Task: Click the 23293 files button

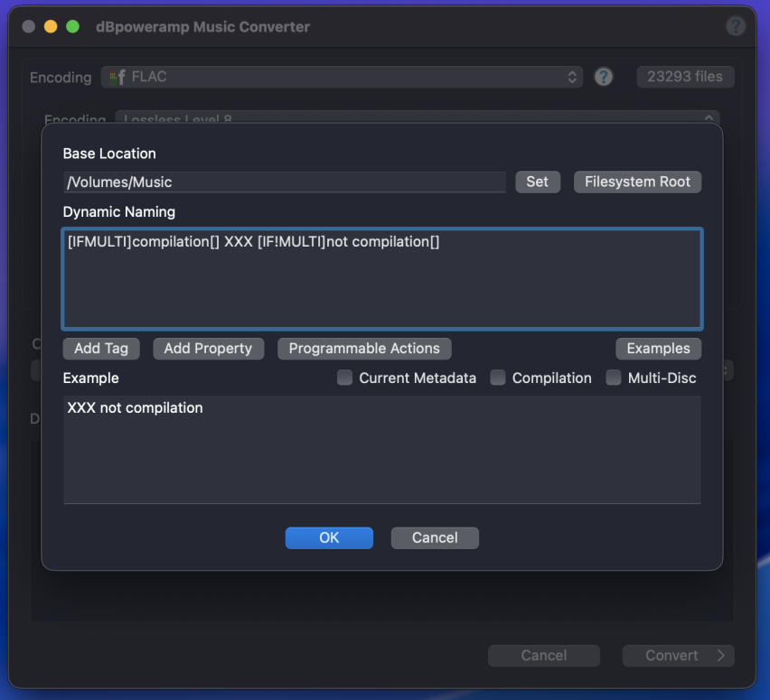Action: tap(685, 77)
